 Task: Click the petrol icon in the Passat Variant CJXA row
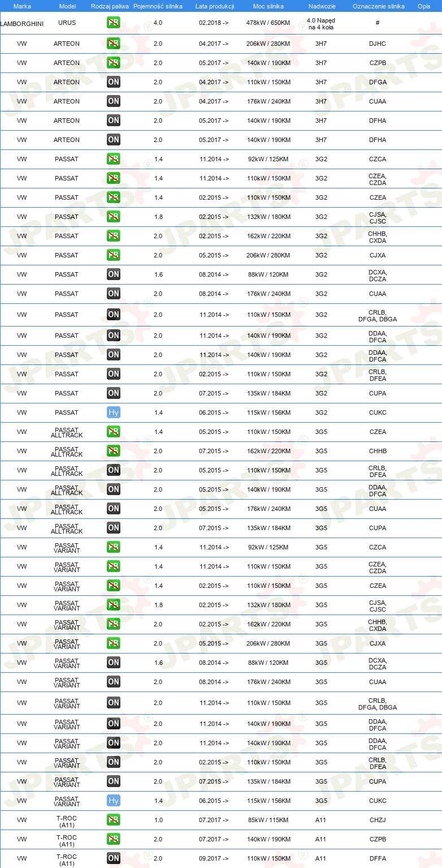pos(114,643)
